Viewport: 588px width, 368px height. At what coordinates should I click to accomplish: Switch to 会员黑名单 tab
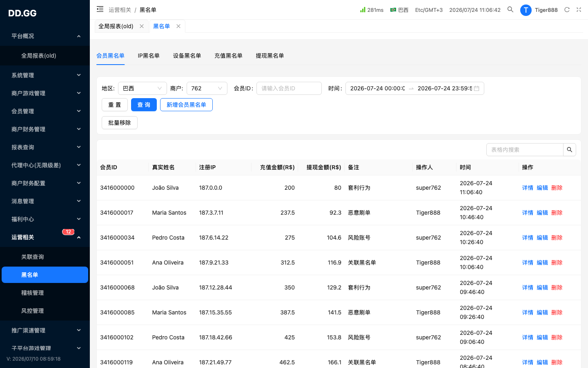pos(110,56)
